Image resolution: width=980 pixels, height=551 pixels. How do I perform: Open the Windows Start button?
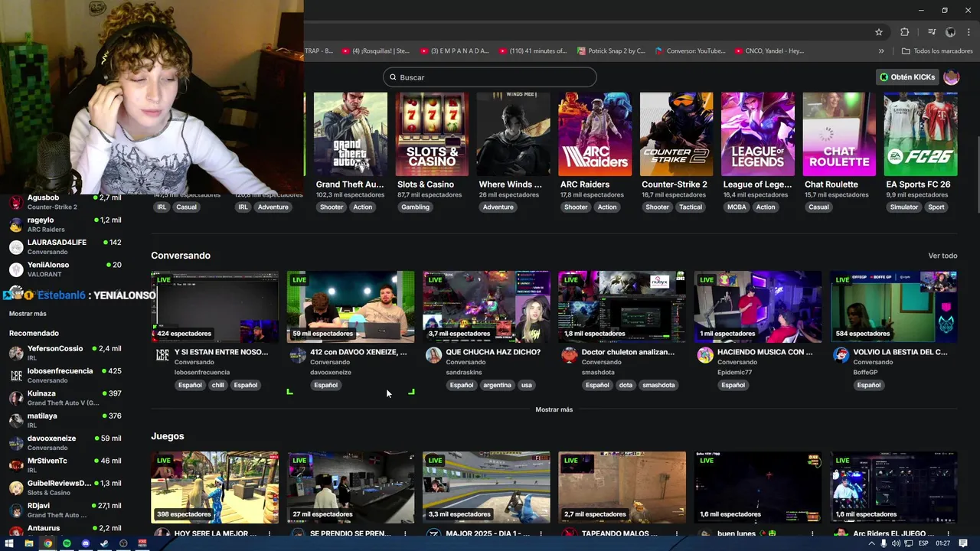10,543
